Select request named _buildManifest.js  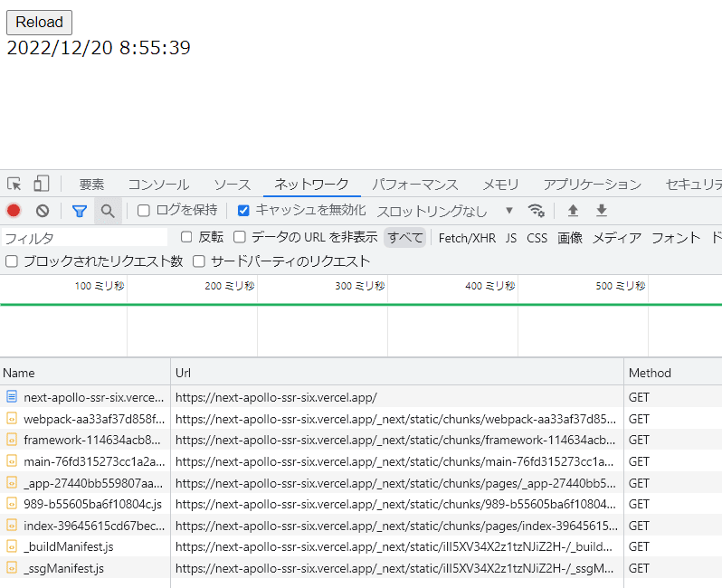pos(69,546)
